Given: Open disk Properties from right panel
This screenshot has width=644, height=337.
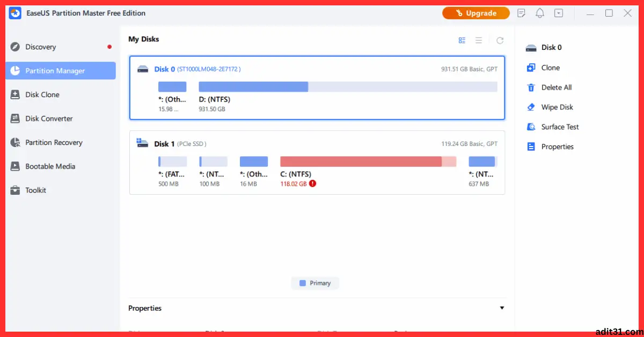Looking at the screenshot, I should pyautogui.click(x=558, y=147).
